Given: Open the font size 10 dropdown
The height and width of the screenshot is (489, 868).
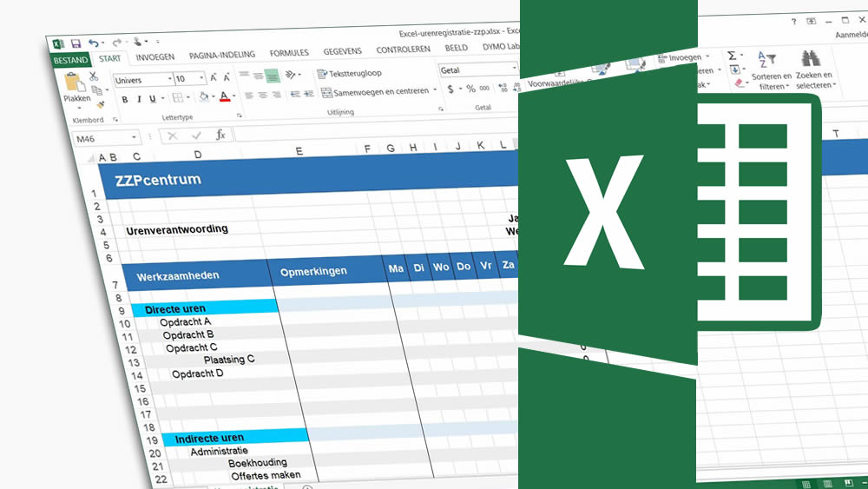Looking at the screenshot, I should [201, 78].
